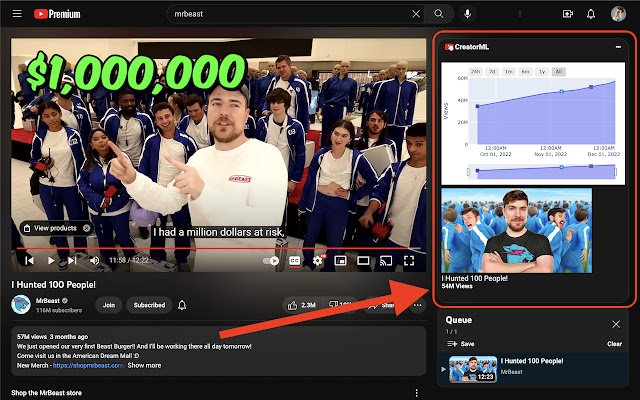Screen dimensions: 640x400
Task: Go to YouTube Premium home logo
Action: tap(57, 14)
